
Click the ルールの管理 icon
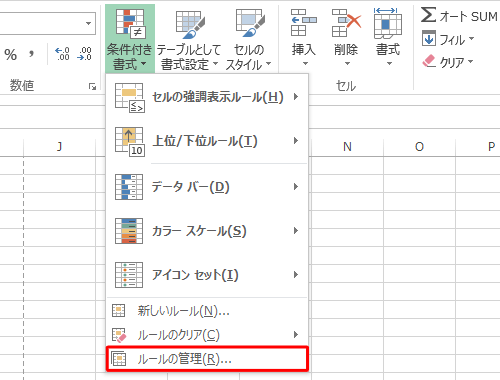tap(119, 359)
